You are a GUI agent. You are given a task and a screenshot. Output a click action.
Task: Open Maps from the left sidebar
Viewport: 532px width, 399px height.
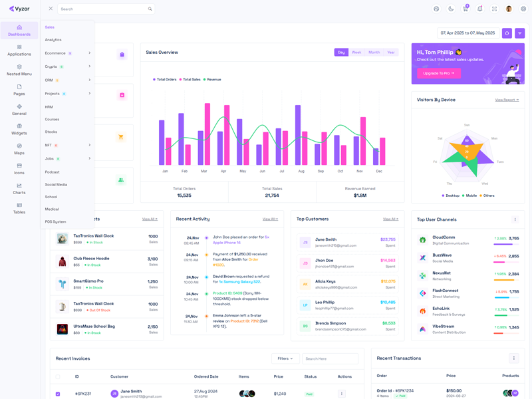19,149
